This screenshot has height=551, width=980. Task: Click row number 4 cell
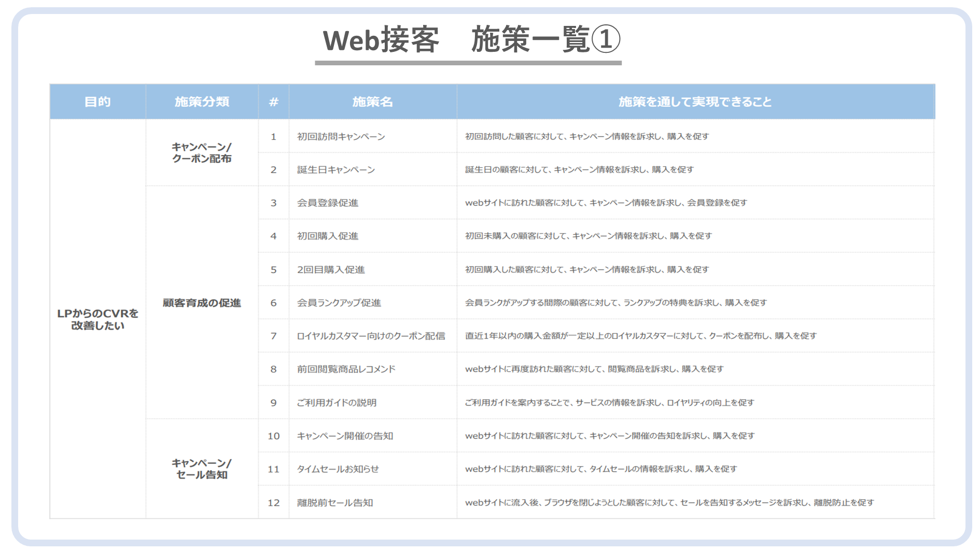[274, 236]
